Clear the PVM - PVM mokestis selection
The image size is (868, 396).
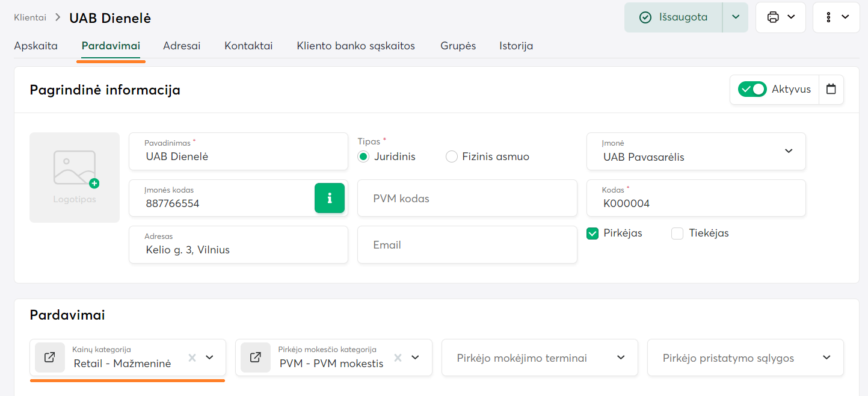[x=398, y=357]
